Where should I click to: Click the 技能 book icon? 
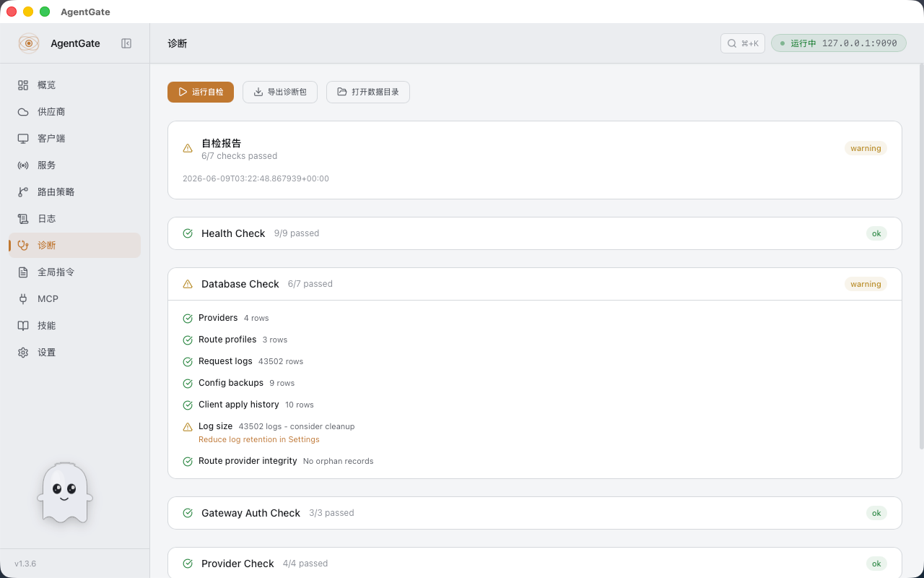23,326
